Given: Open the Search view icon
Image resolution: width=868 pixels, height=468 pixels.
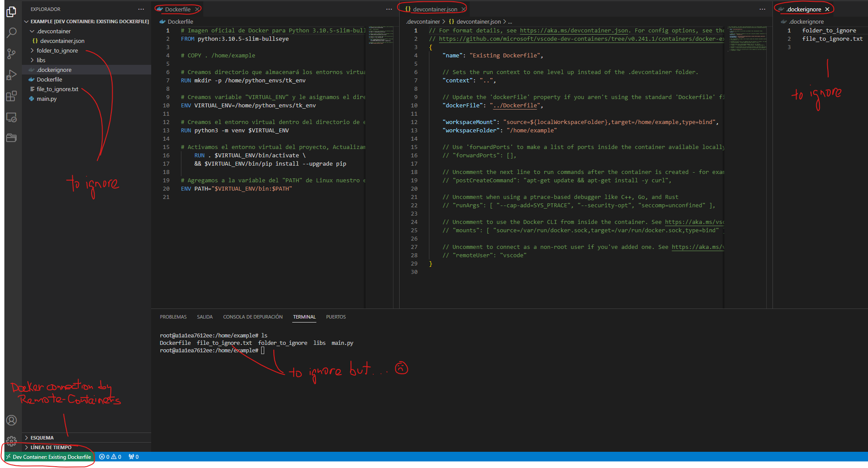Looking at the screenshot, I should pos(12,33).
